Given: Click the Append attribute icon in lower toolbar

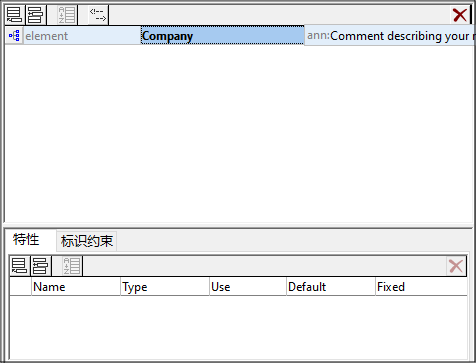Looking at the screenshot, I should click(20, 266).
